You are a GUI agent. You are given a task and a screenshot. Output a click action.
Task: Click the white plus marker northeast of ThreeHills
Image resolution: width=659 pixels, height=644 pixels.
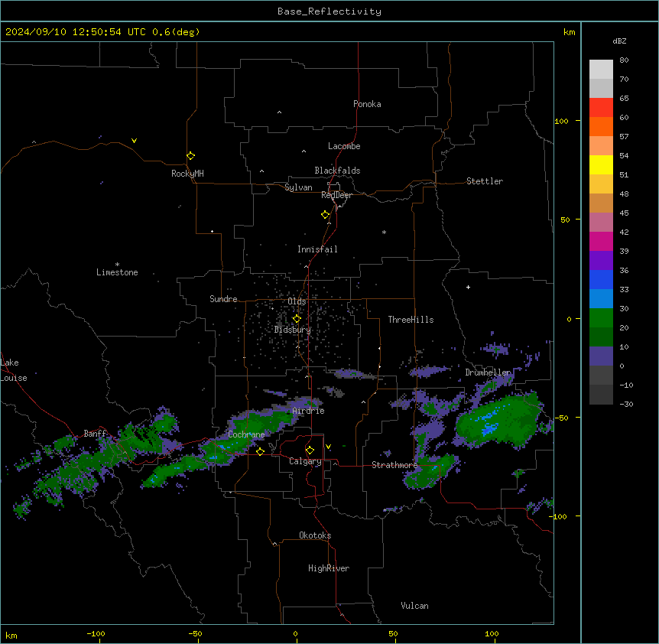tap(468, 287)
